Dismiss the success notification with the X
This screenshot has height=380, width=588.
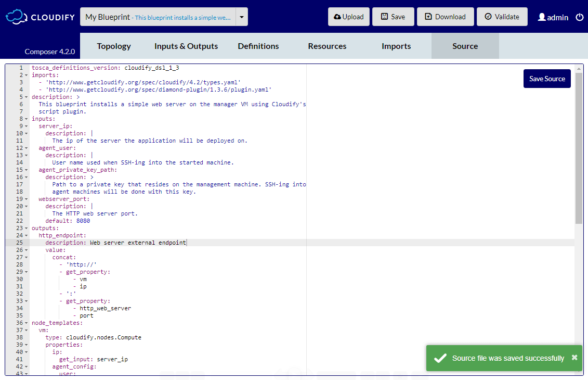[x=574, y=358]
